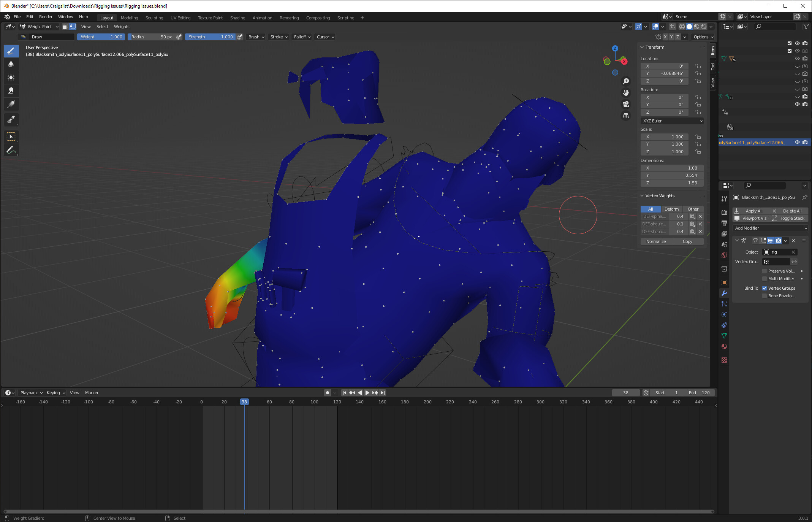
Task: Adjust the brush Weight slider
Action: (101, 37)
